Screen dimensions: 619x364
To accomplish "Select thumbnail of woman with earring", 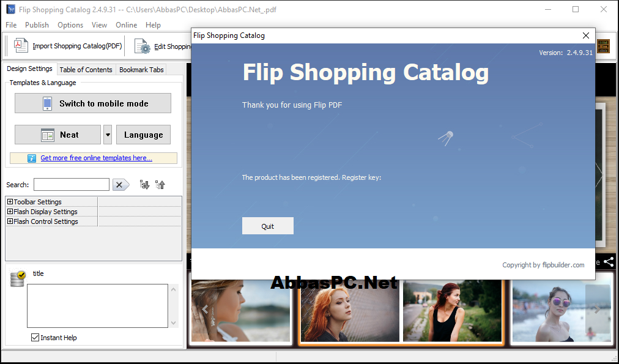I will pyautogui.click(x=241, y=311).
